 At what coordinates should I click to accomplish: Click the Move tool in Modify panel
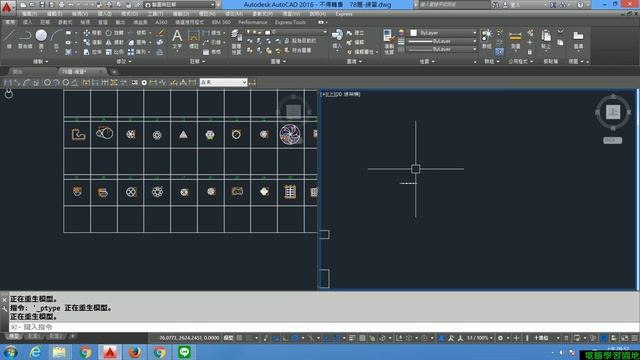coord(93,33)
